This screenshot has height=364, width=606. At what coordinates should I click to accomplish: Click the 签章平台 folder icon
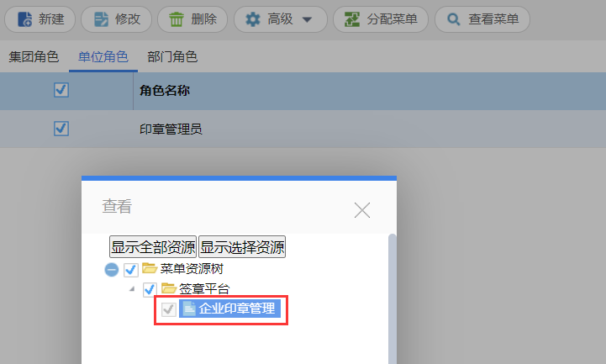[168, 288]
